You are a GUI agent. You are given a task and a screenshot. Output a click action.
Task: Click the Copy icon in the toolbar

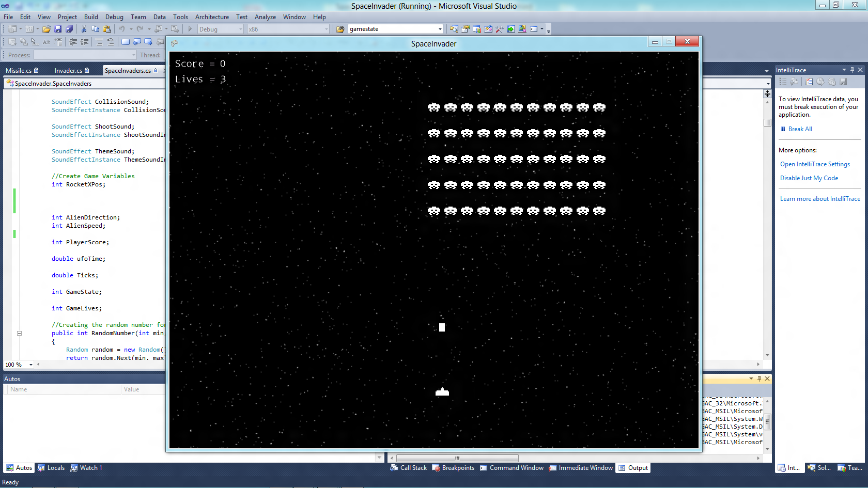[95, 29]
